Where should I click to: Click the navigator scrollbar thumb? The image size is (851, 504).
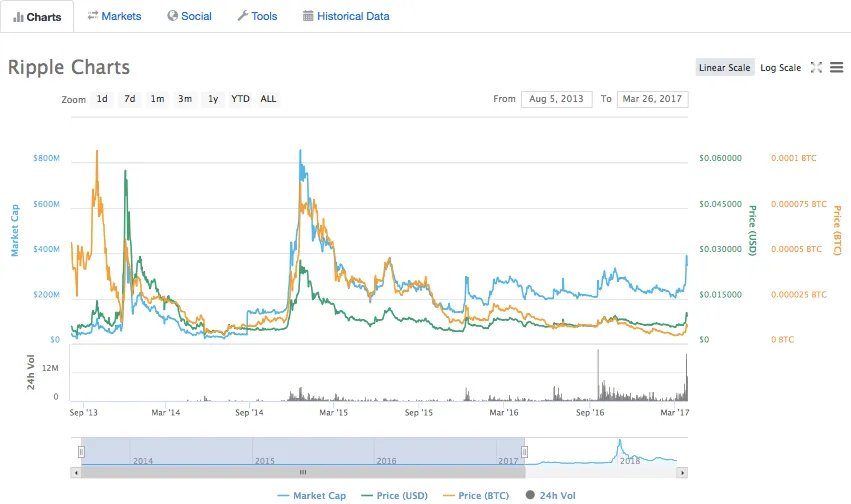pyautogui.click(x=303, y=473)
